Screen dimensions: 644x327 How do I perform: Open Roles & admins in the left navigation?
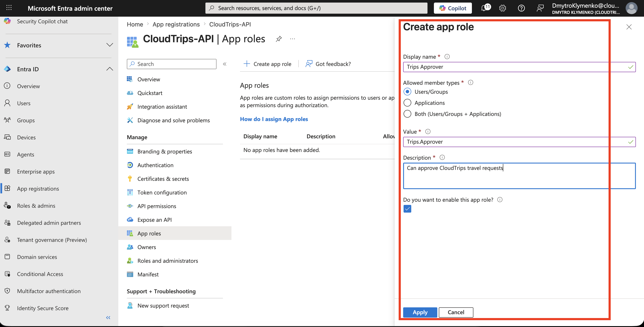(36, 206)
